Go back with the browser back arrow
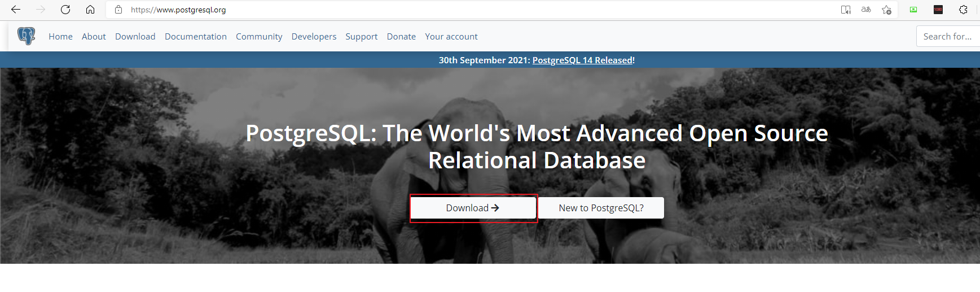 [x=16, y=10]
